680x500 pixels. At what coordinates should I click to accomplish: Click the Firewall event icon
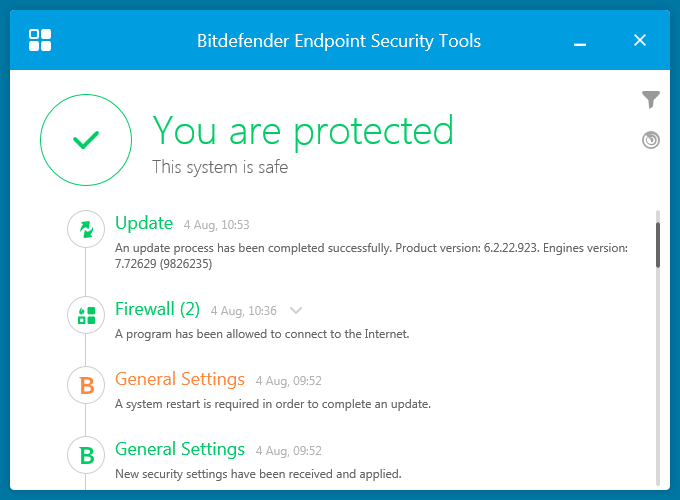(86, 315)
